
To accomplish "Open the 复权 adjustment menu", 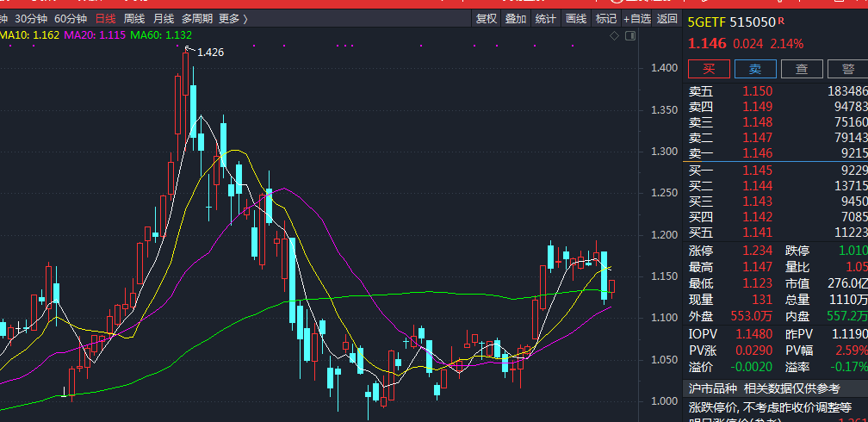I will (487, 19).
